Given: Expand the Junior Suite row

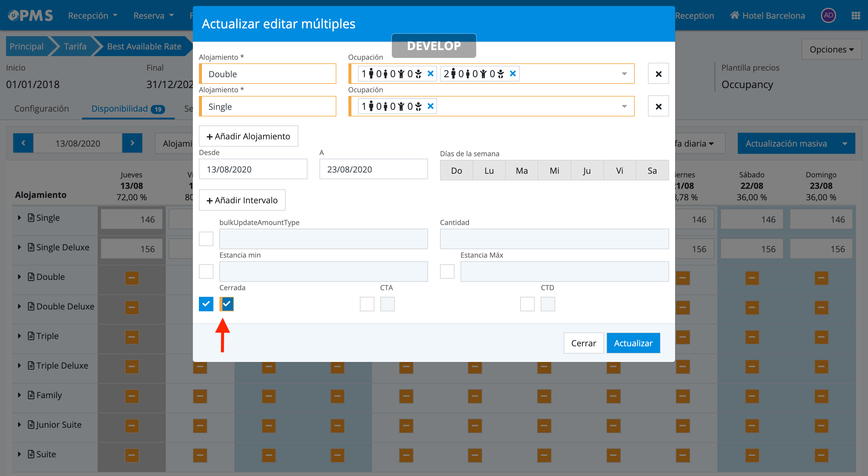Looking at the screenshot, I should point(19,424).
